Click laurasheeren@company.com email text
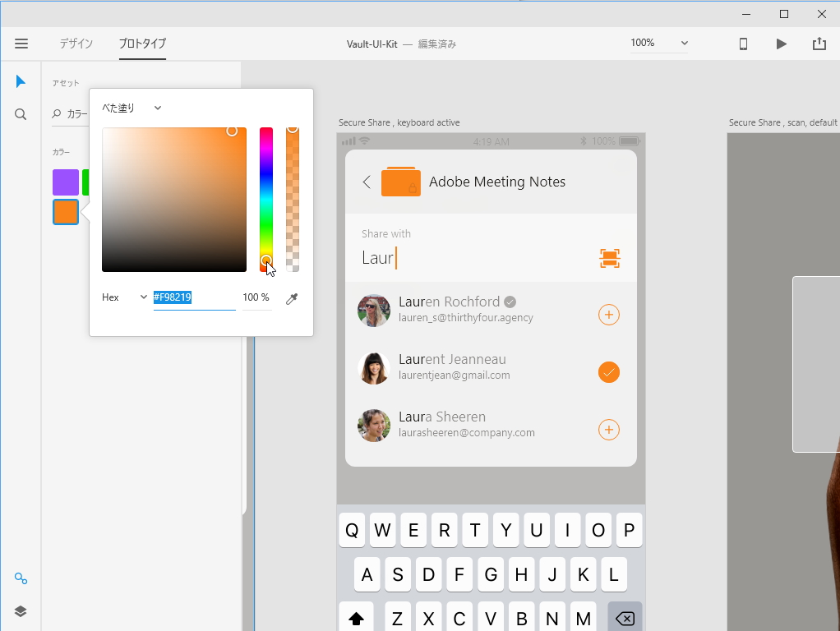The image size is (840, 631). tap(467, 433)
